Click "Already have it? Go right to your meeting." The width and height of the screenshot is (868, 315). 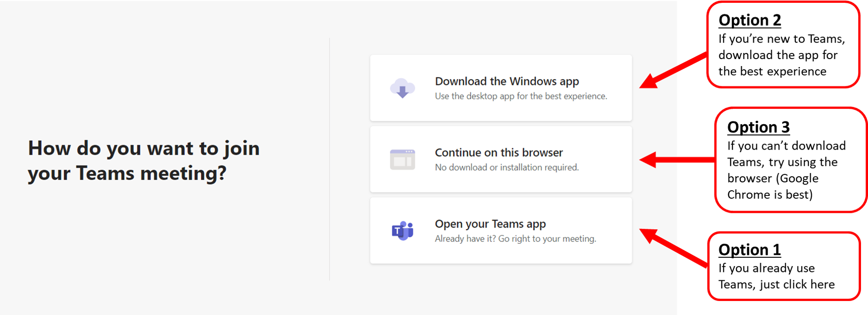[515, 239]
